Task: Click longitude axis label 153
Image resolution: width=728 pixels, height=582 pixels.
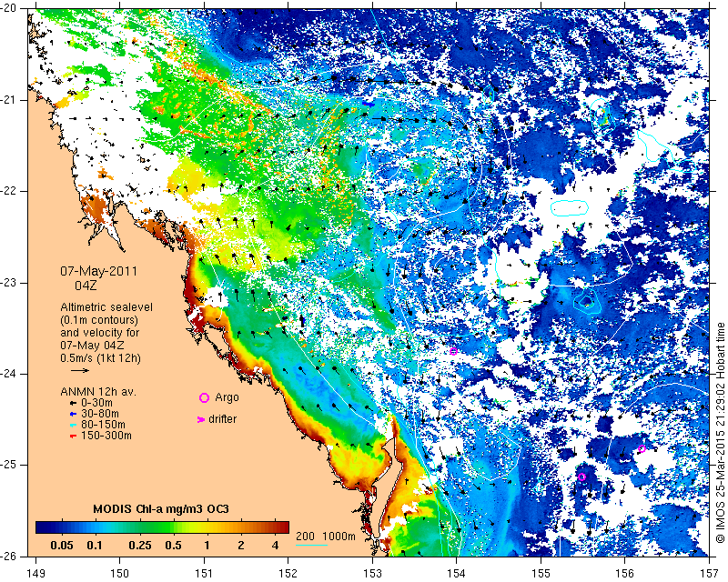Action: pyautogui.click(x=372, y=574)
